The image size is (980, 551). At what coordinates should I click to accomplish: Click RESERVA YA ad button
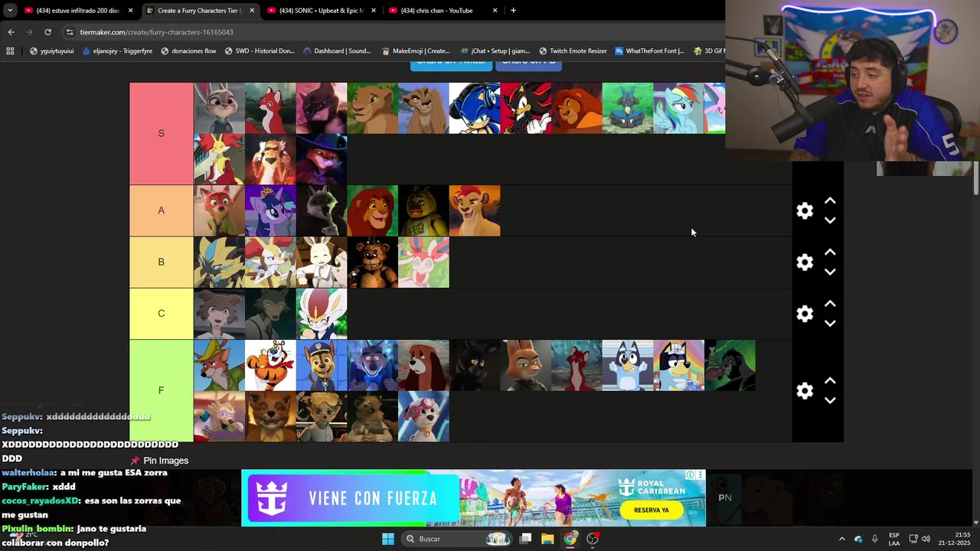pyautogui.click(x=652, y=510)
